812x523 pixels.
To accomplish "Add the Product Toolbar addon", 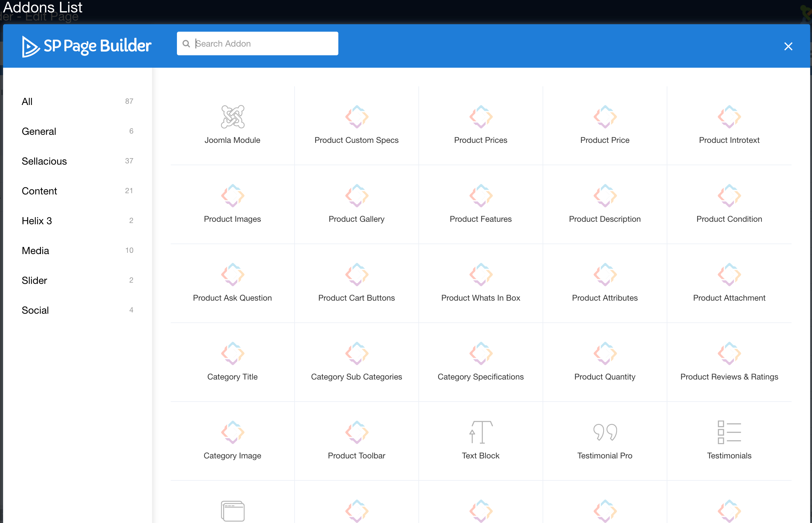I will (356, 440).
